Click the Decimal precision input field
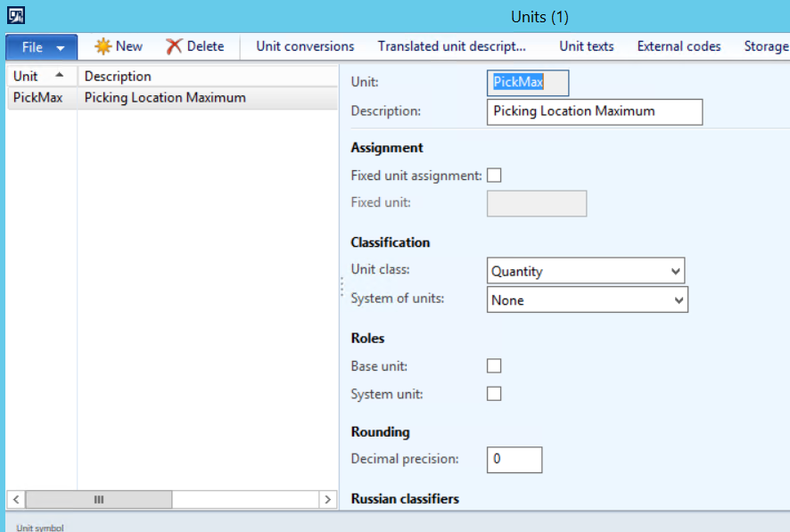This screenshot has width=790, height=532. [514, 460]
